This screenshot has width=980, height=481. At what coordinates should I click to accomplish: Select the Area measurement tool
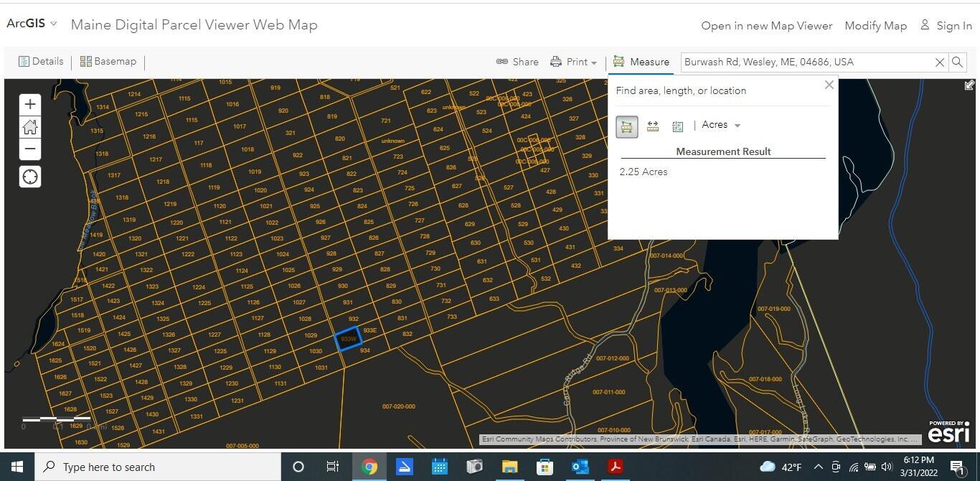pyautogui.click(x=626, y=126)
